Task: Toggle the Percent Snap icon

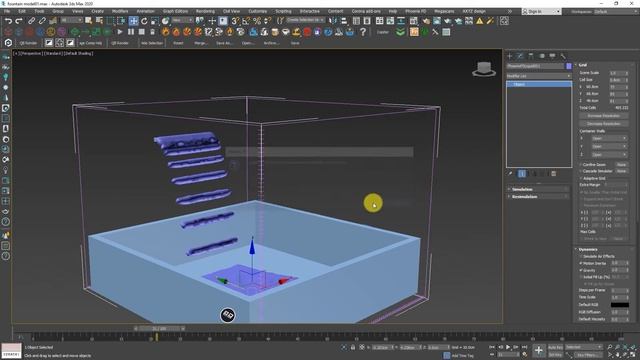Action: coord(257,21)
